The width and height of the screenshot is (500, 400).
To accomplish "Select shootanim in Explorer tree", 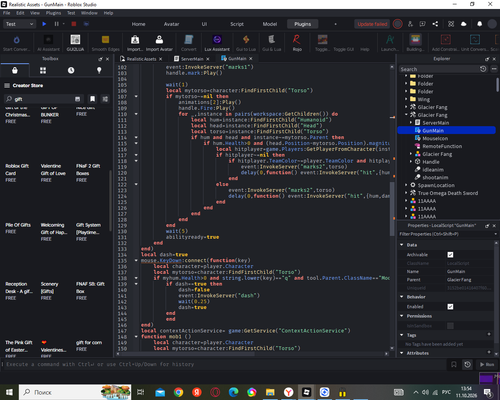I will tap(435, 177).
